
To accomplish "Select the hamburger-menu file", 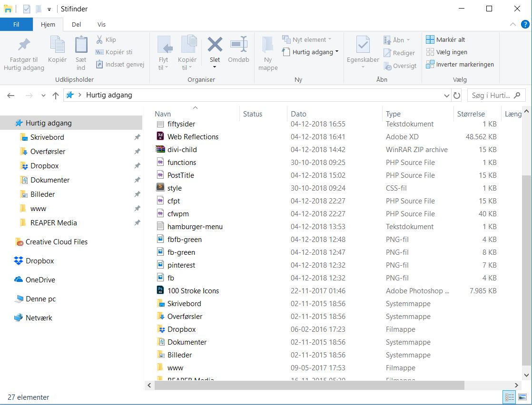I will 195,226.
